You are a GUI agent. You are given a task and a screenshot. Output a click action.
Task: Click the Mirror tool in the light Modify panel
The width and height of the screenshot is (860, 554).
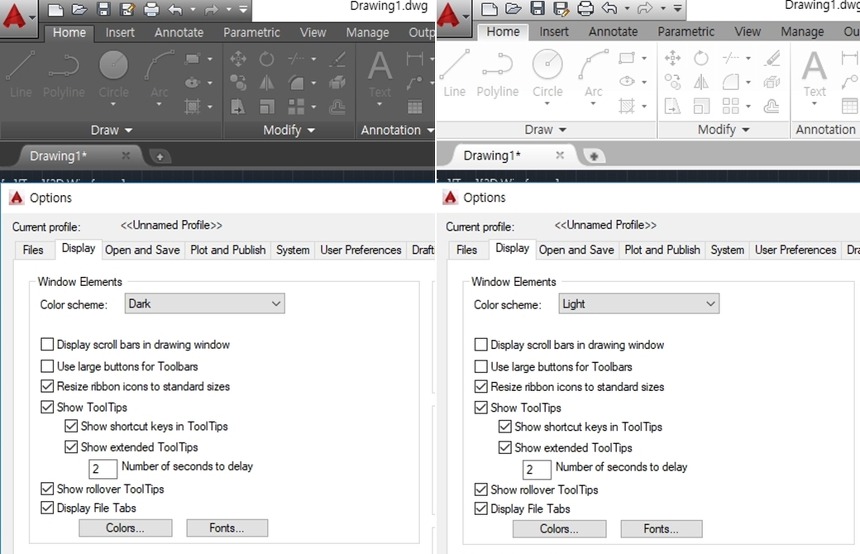tap(701, 82)
